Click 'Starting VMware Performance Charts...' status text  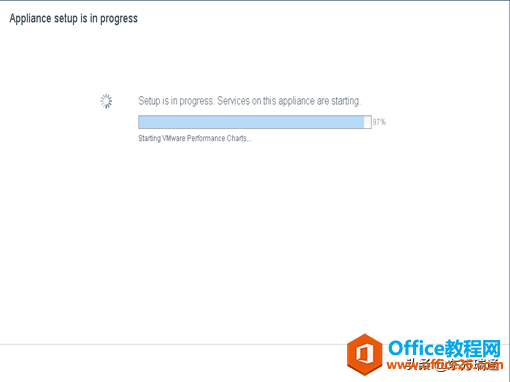tap(195, 138)
